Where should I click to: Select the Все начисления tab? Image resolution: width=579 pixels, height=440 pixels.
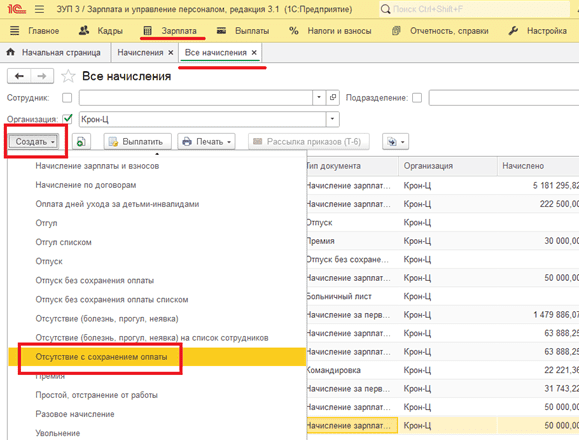click(216, 53)
